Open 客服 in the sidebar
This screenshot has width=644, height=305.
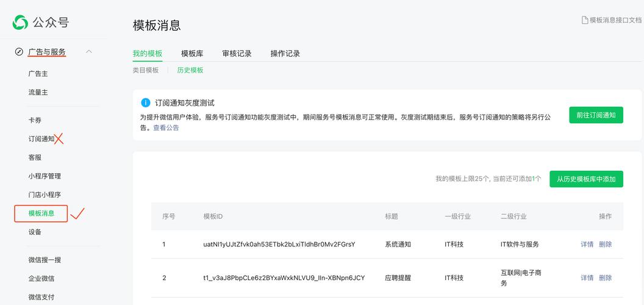click(x=35, y=157)
